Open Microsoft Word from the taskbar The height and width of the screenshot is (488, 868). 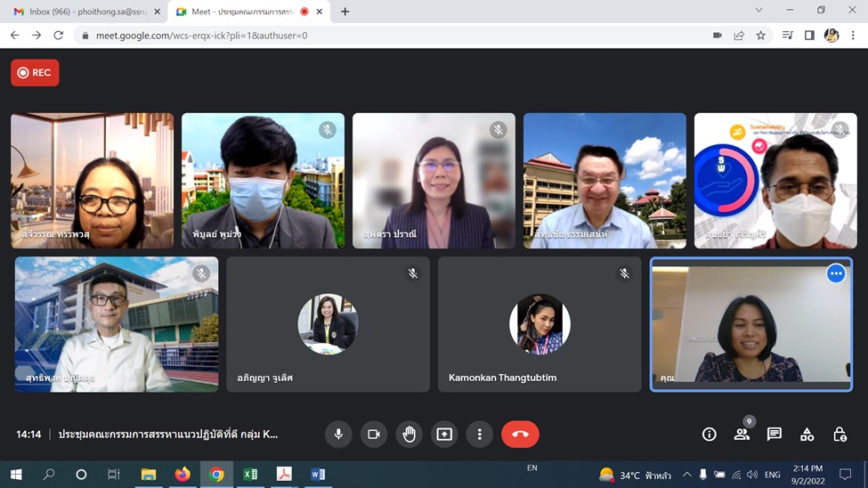pos(318,475)
